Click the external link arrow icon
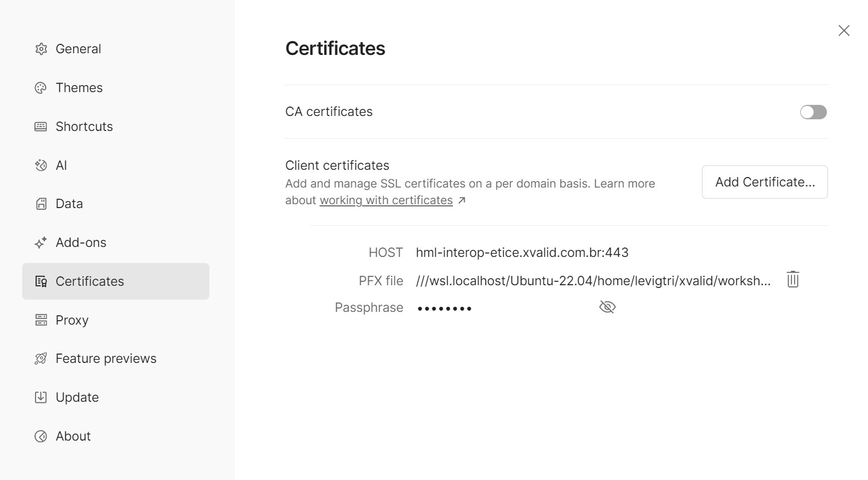 point(461,200)
